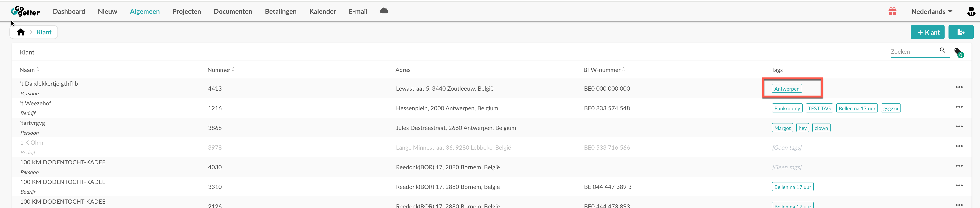980x208 pixels.
Task: Click the GoGetter logo
Action: [x=25, y=11]
